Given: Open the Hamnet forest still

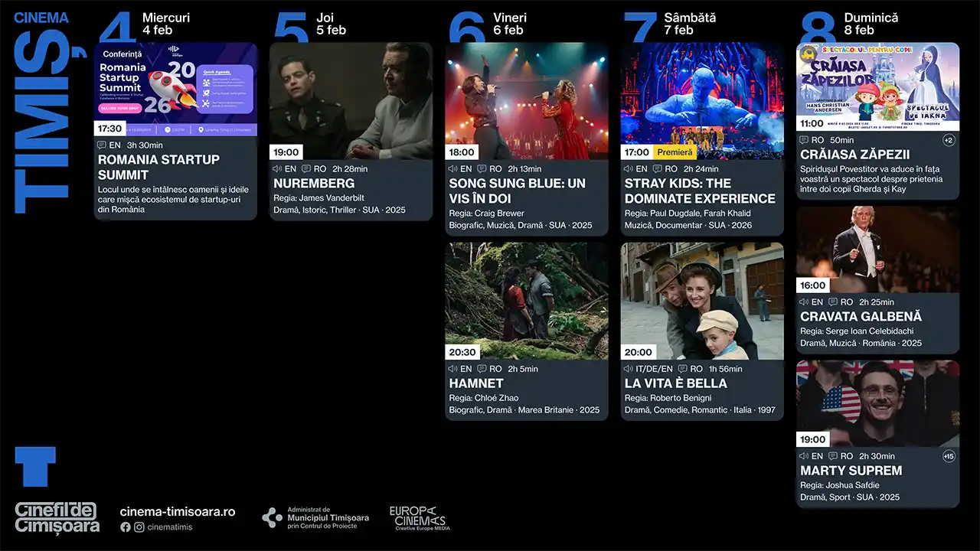Looking at the screenshot, I should 527,301.
